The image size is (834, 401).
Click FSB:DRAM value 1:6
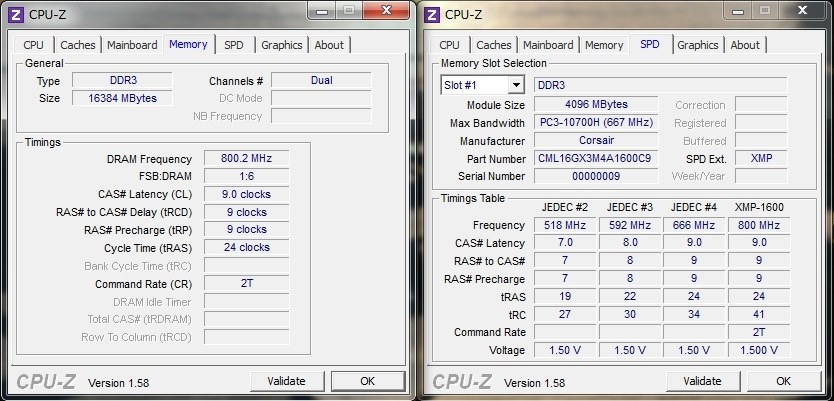coord(246,176)
